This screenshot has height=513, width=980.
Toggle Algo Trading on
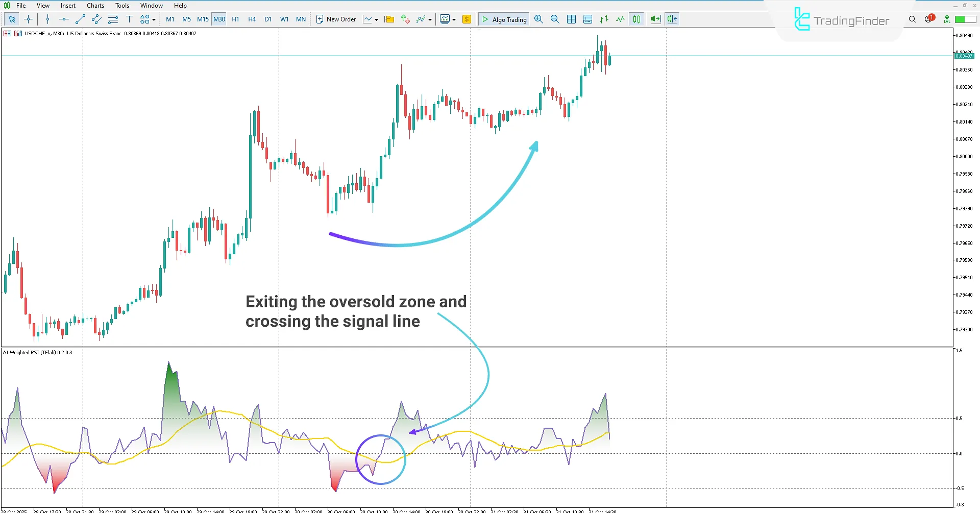pos(504,19)
